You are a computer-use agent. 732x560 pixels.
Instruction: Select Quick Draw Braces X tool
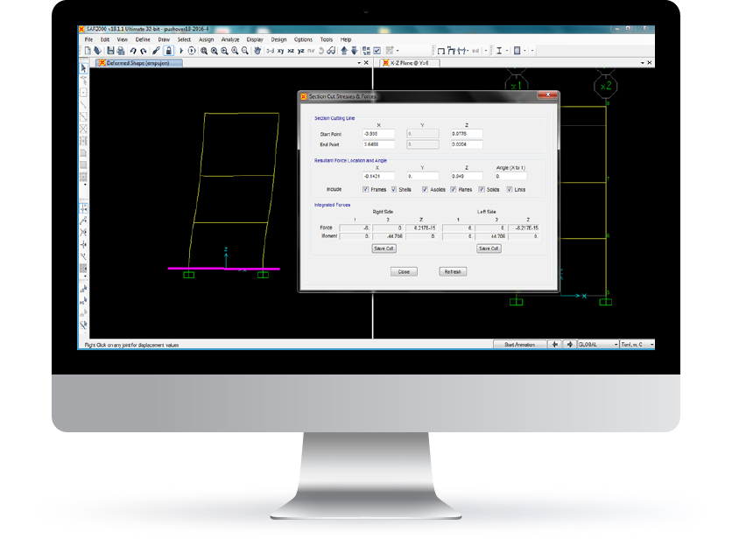pos(83,129)
